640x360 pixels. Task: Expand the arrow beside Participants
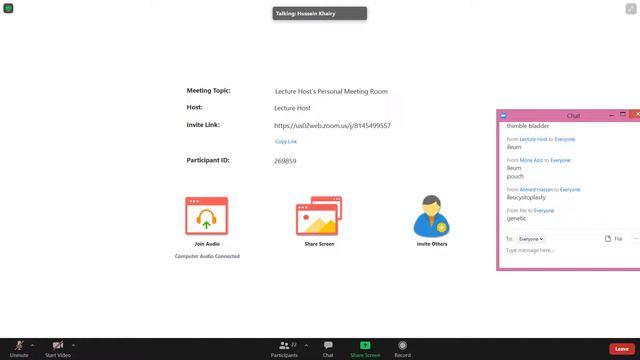coord(306,345)
